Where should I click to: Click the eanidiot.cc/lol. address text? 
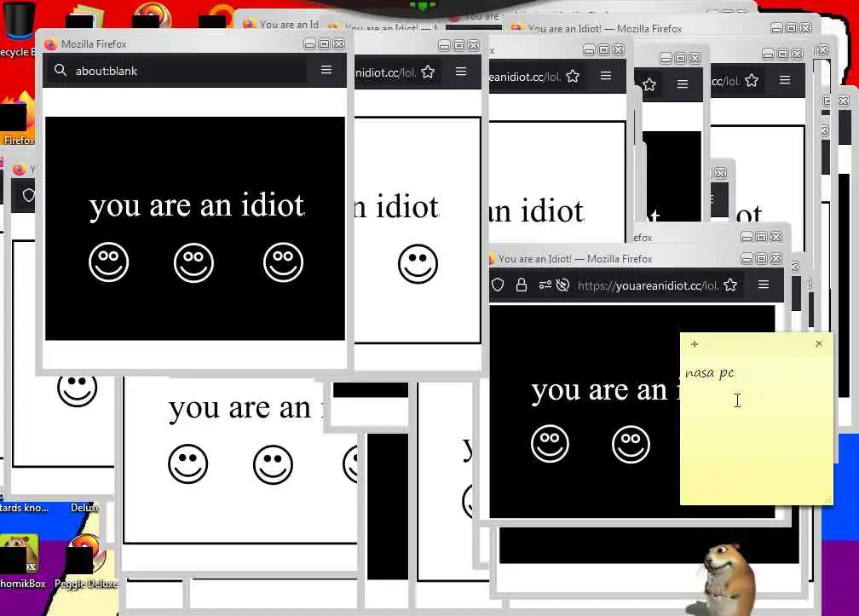pos(525,77)
